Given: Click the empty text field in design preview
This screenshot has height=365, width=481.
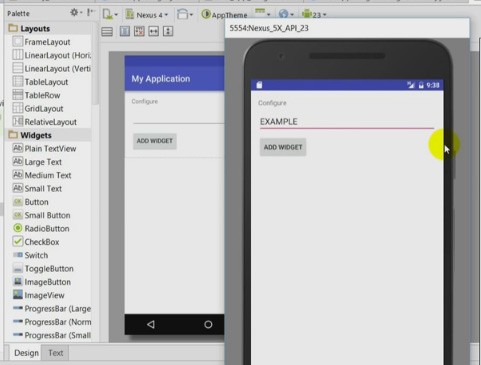Looking at the screenshot, I should click(x=179, y=118).
